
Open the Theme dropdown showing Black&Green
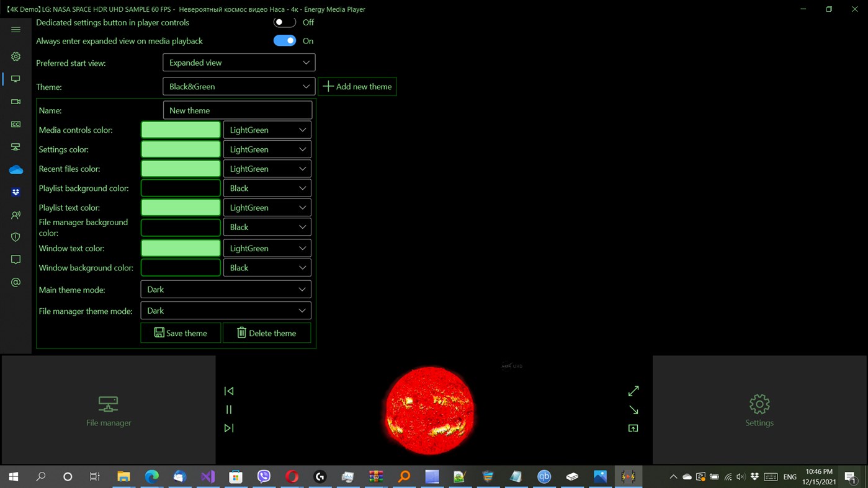238,86
